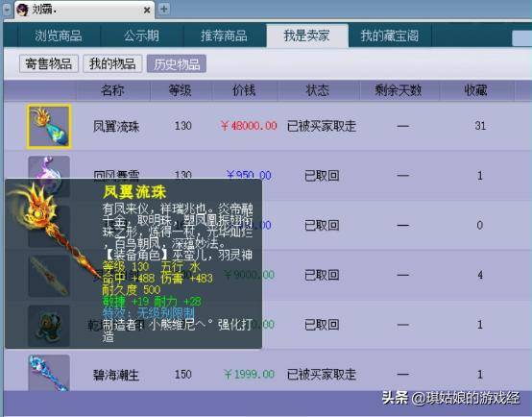The image size is (532, 417).
Task: Close the 刘霸 tab
Action: click(147, 11)
